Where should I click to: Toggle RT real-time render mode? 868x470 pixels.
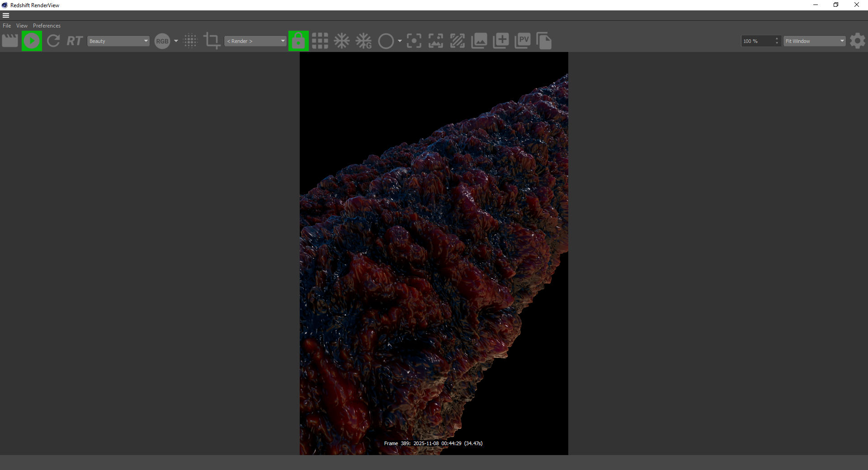[75, 41]
